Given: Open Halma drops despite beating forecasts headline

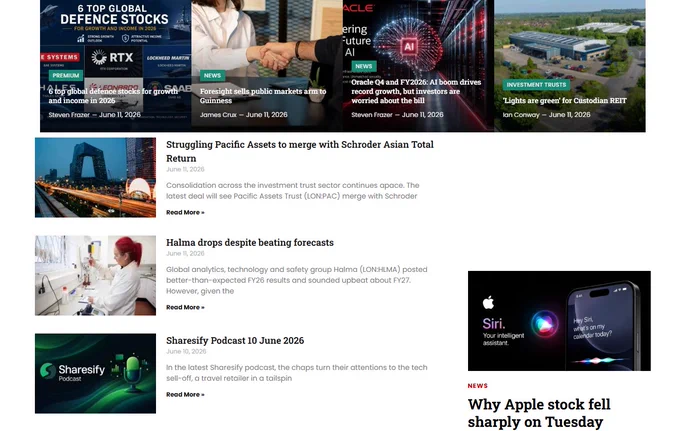Looking at the screenshot, I should click(250, 242).
